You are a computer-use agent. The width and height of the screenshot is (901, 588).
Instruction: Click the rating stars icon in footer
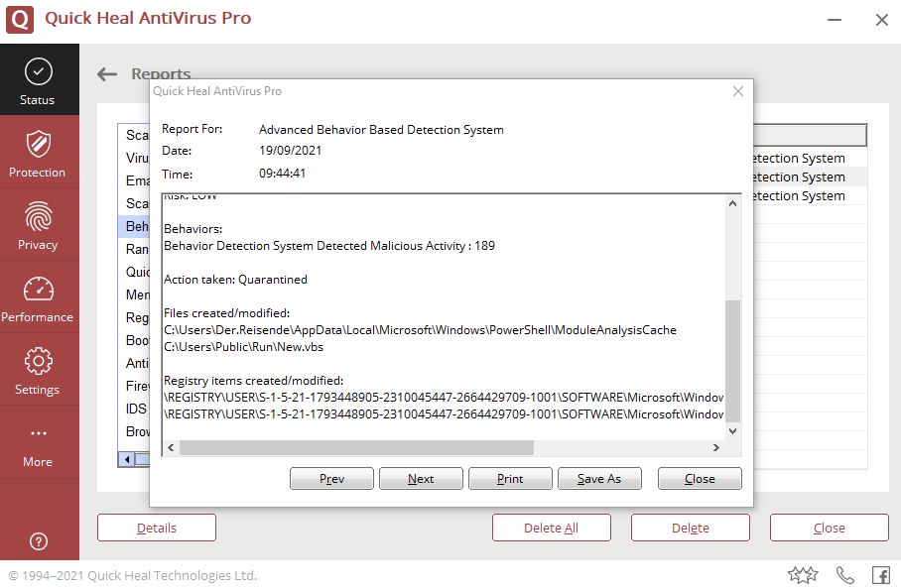[x=802, y=575]
